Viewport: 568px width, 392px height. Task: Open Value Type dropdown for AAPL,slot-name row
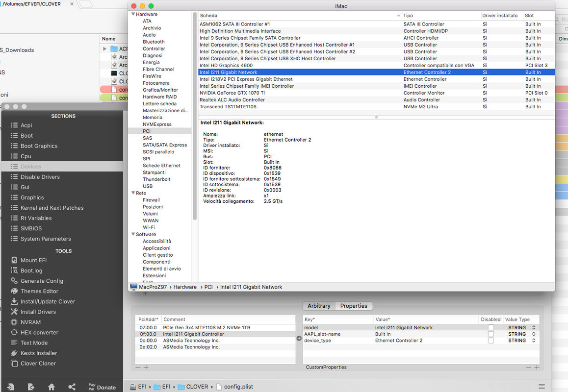click(534, 334)
